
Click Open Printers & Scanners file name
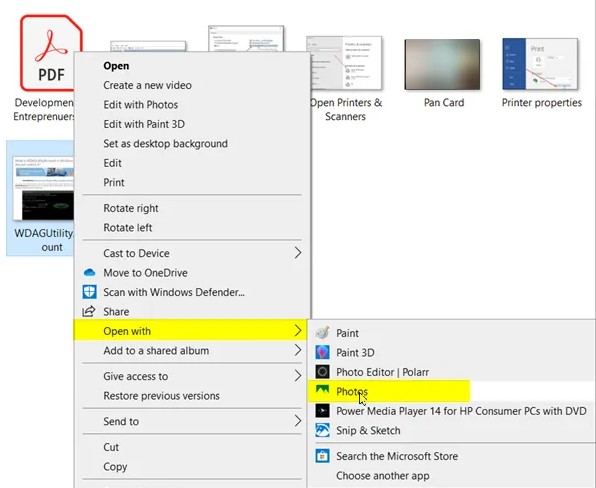pos(346,109)
